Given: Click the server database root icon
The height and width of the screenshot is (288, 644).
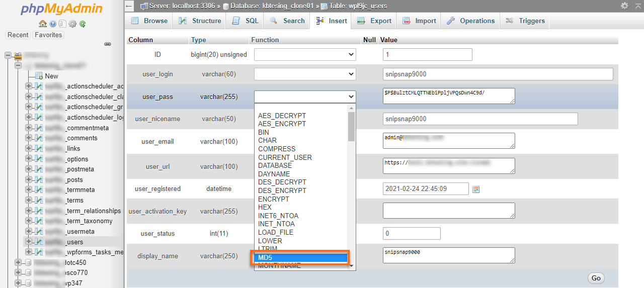Looking at the screenshot, I should [18, 55].
